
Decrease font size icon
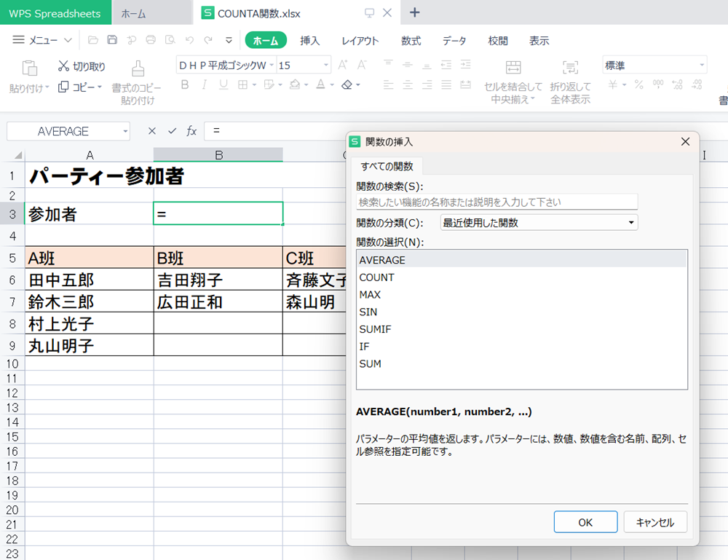[362, 65]
